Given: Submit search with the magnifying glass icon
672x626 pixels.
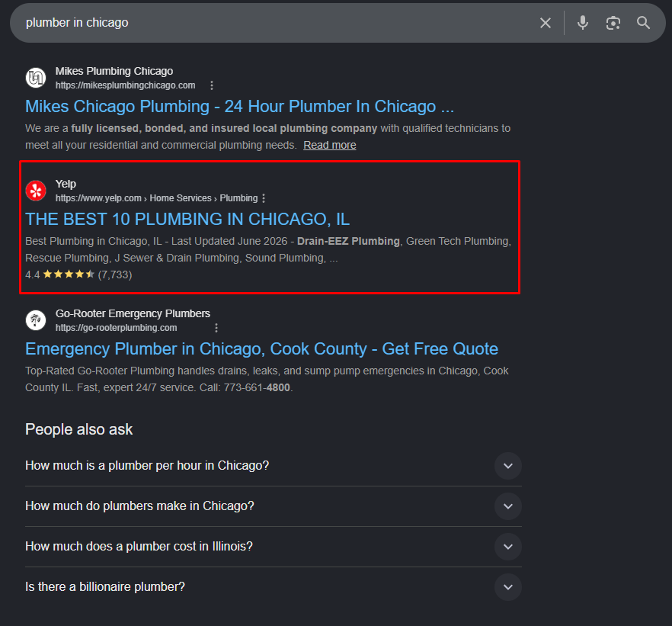Looking at the screenshot, I should point(643,23).
